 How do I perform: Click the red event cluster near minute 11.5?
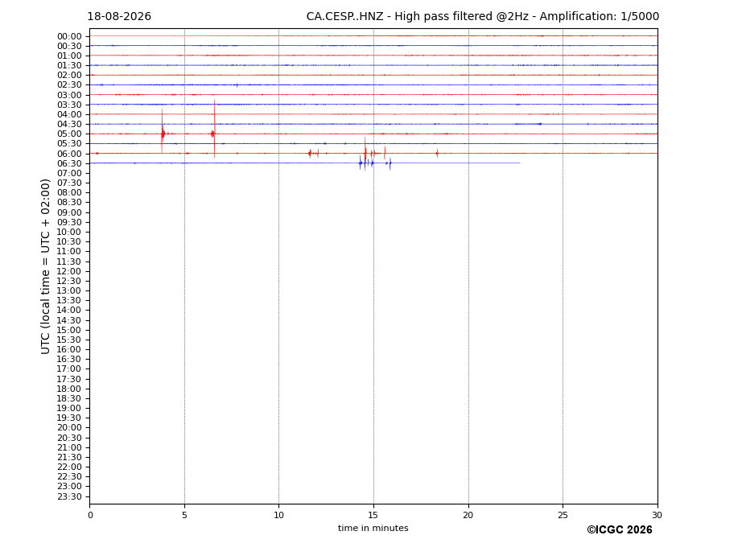[314, 153]
